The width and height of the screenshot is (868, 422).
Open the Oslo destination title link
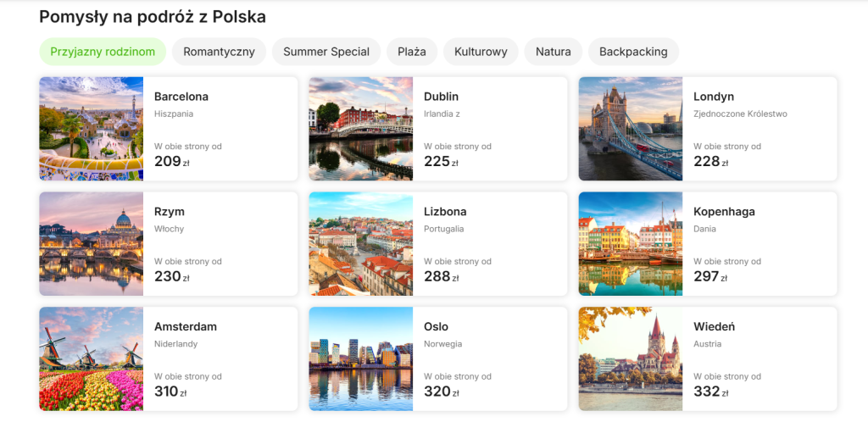click(436, 327)
